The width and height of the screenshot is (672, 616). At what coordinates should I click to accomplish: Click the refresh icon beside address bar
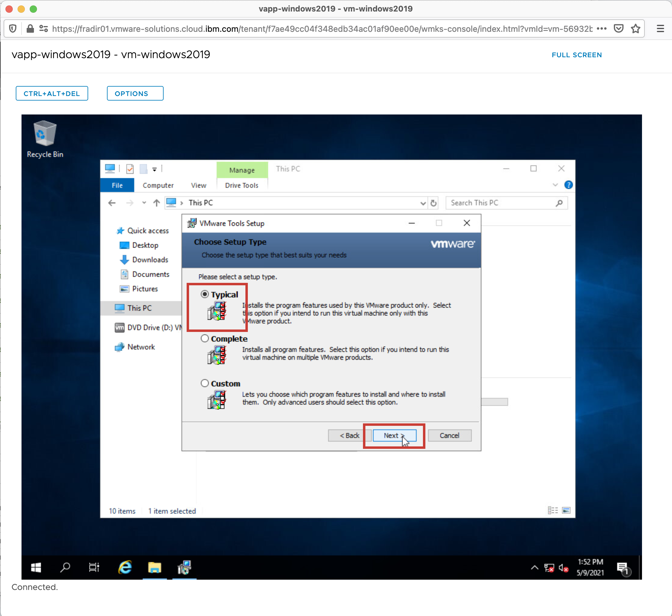click(x=433, y=203)
